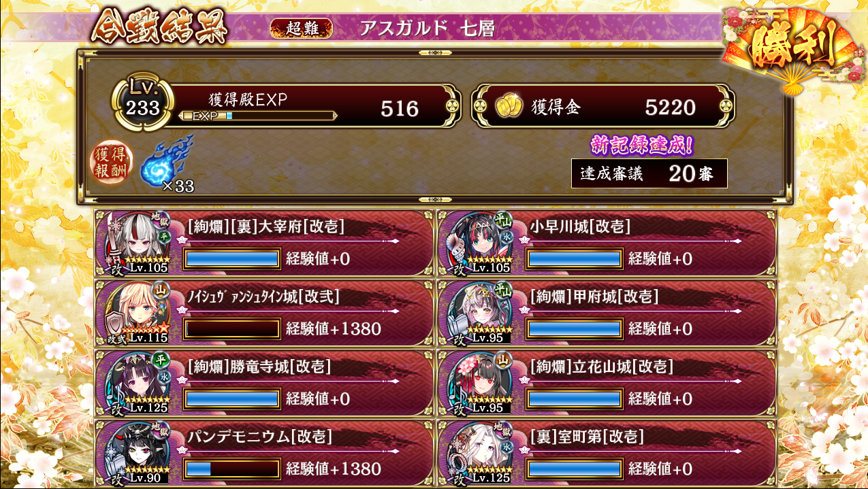This screenshot has height=489, width=868.
Task: Click the 達成審議 20審 record box
Action: point(649,173)
